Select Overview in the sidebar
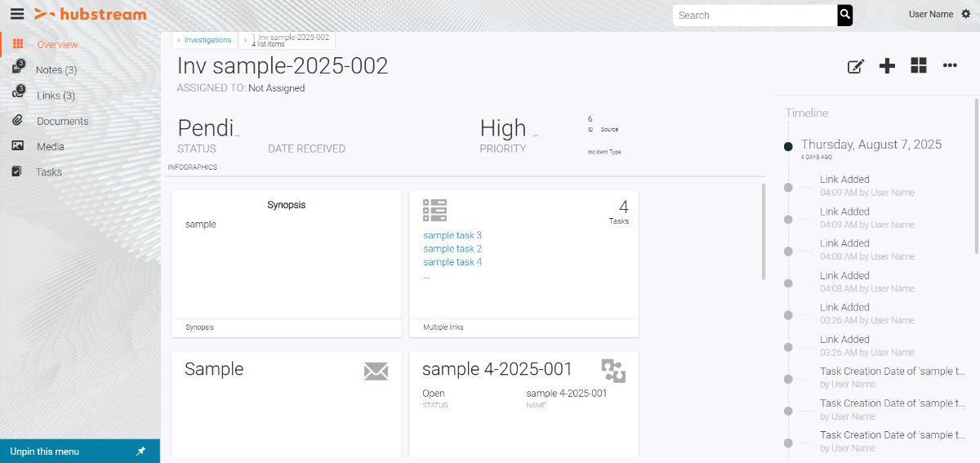The height and width of the screenshot is (463, 980). tap(57, 44)
